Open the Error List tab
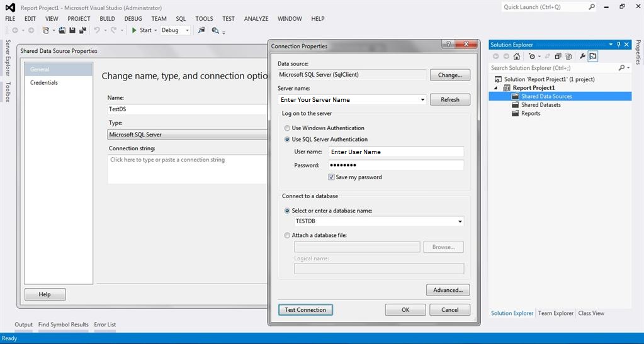This screenshot has width=644, height=344. point(105,325)
